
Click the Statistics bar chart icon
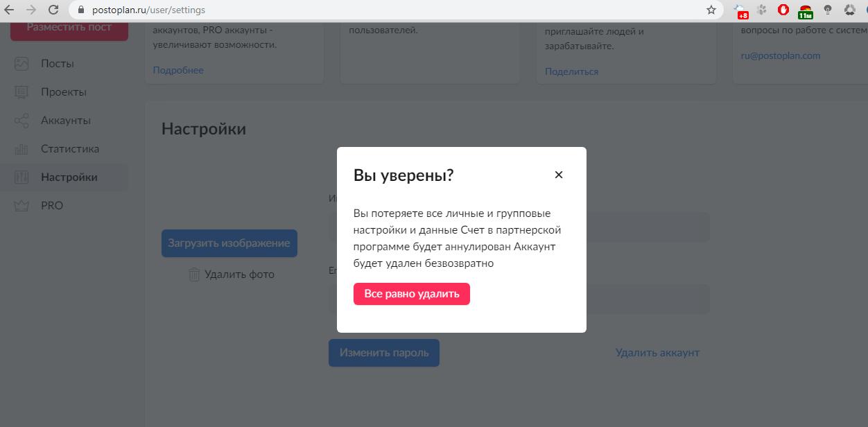click(x=21, y=149)
